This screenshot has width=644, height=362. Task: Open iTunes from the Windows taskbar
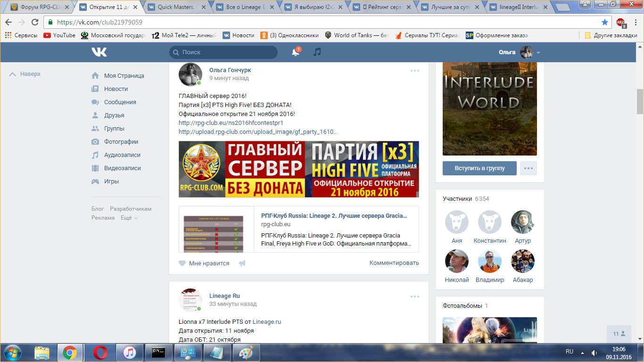[129, 353]
